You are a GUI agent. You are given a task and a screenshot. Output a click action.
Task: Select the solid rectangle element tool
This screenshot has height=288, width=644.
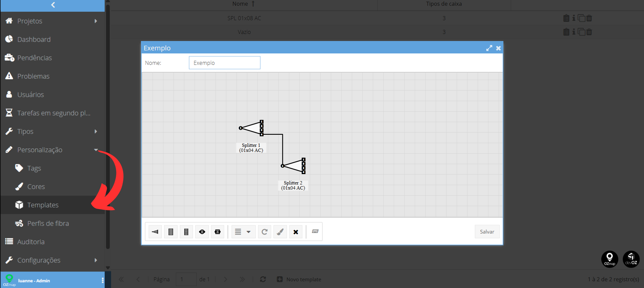click(x=171, y=232)
